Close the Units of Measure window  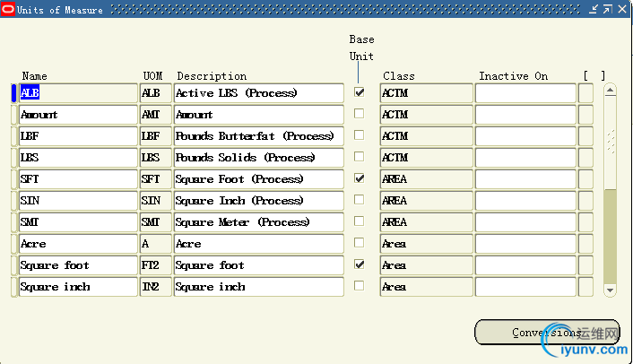coord(622,9)
